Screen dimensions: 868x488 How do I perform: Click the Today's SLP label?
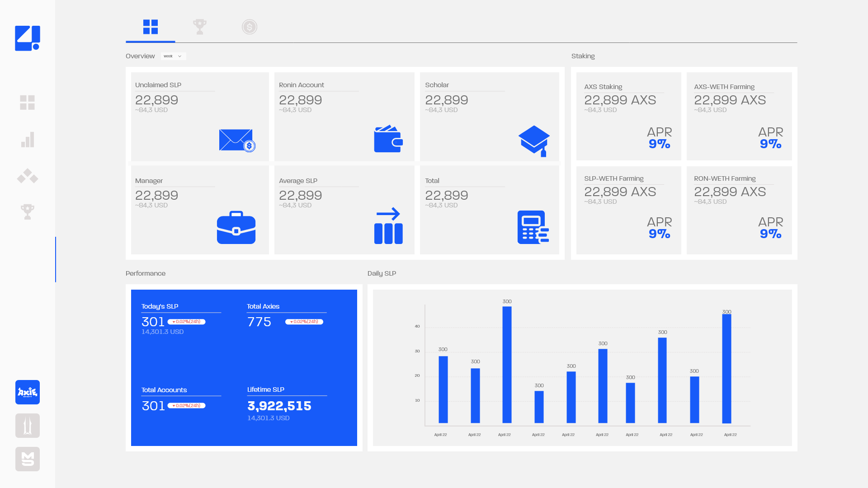click(160, 306)
